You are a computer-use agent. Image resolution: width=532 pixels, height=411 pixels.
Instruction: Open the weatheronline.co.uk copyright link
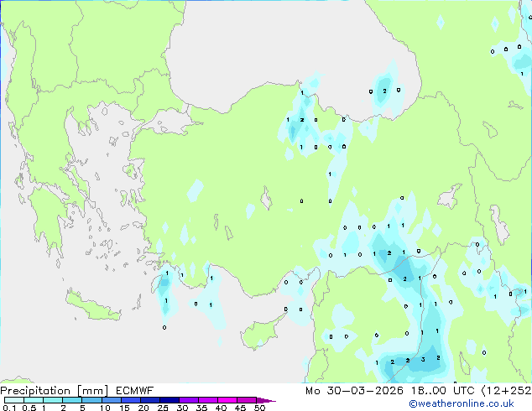tap(462, 403)
